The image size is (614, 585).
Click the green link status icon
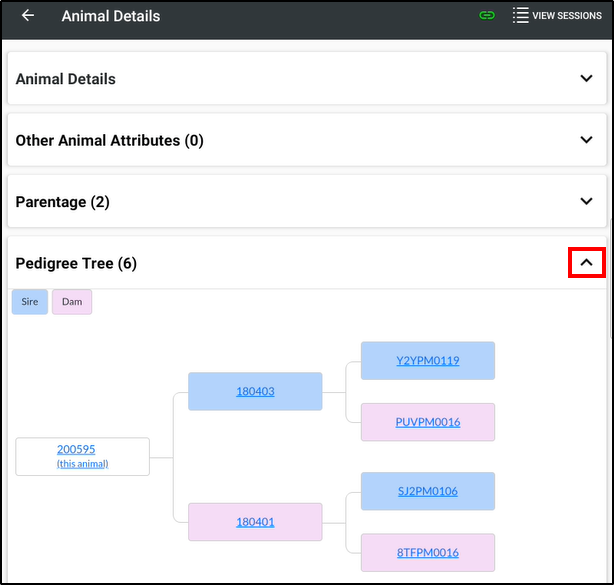coord(487,16)
